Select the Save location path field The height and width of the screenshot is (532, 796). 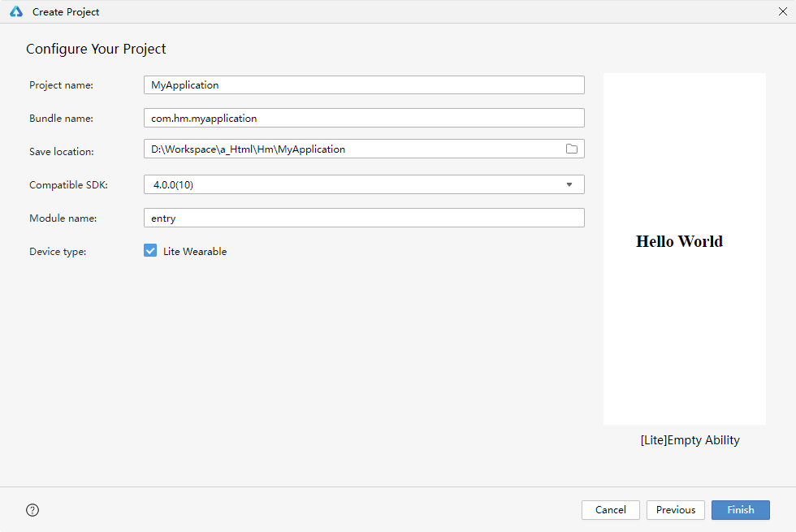(349, 149)
